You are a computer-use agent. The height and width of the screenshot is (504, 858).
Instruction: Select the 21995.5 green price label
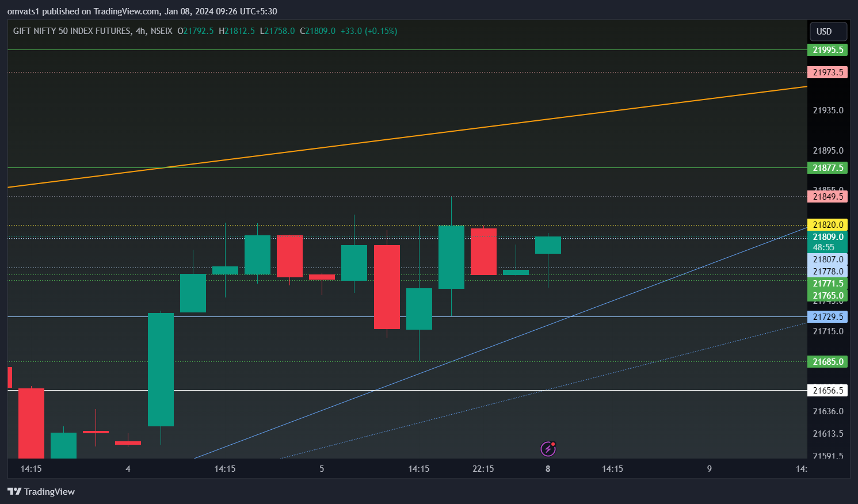pos(828,50)
